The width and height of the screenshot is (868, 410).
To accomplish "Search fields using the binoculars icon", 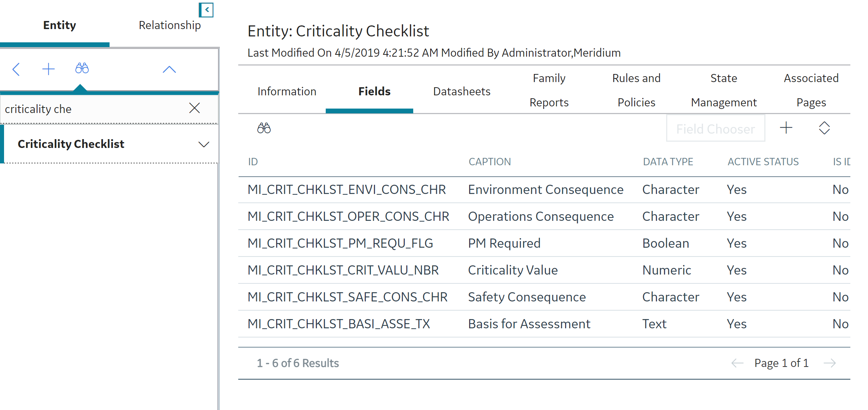I will tap(264, 128).
